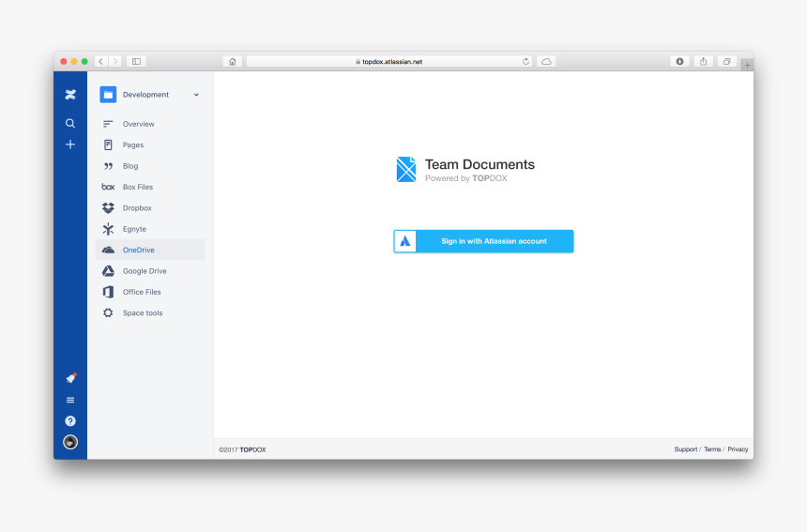This screenshot has height=532, width=807.
Task: Open the rocket notifications icon
Action: pos(71,379)
